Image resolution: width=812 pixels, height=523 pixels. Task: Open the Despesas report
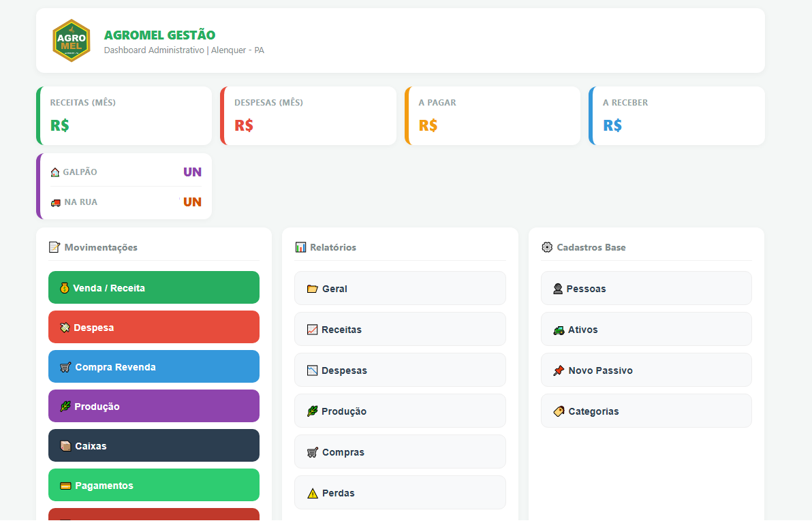[x=400, y=370]
